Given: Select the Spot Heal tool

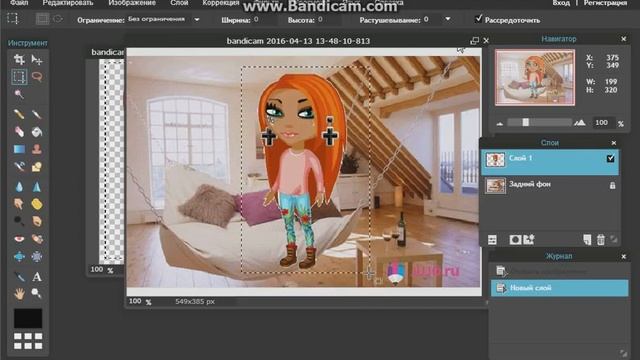Looking at the screenshot, I should pyautogui.click(x=37, y=239).
